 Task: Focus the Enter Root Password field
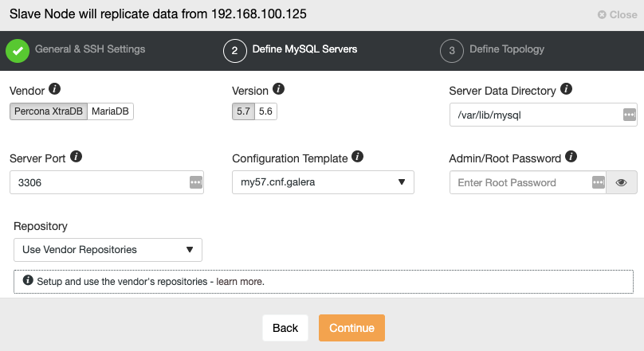coord(520,182)
